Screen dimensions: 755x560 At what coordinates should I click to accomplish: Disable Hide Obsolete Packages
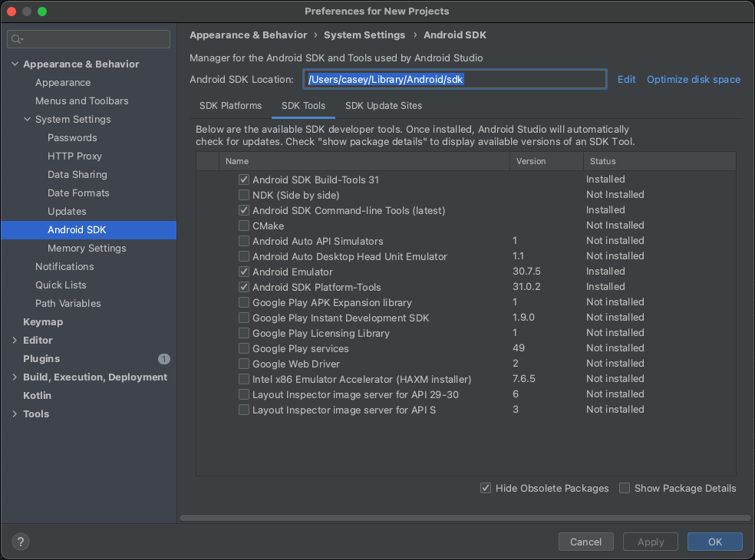pos(485,488)
